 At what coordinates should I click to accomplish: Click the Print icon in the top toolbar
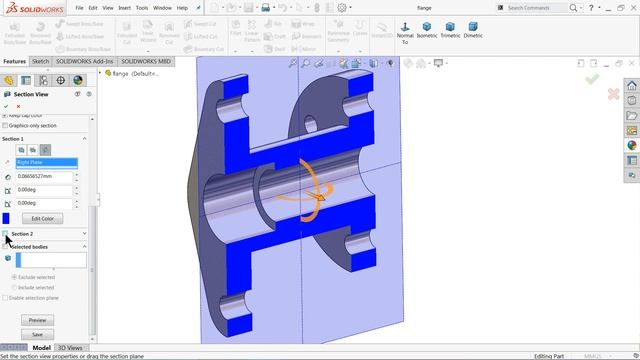[x=266, y=8]
